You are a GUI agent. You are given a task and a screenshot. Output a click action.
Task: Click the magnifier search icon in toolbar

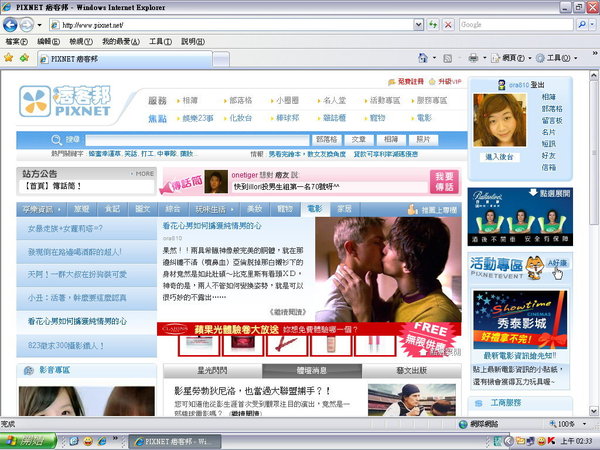[582, 24]
